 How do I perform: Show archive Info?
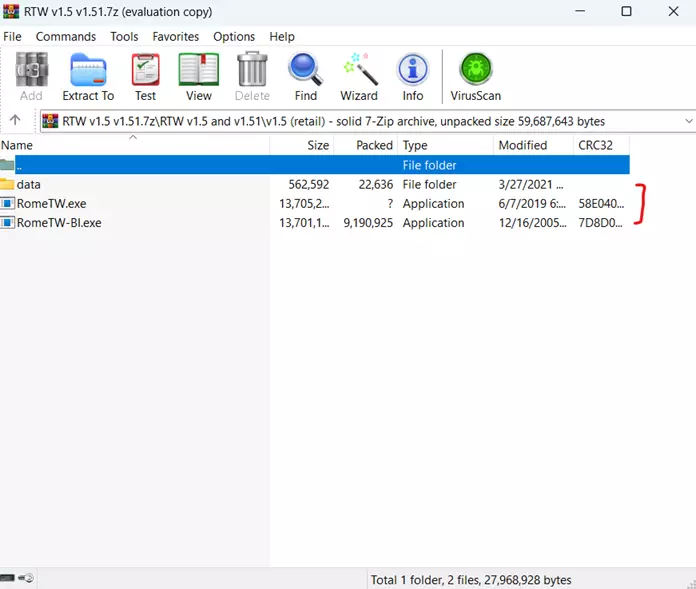point(413,69)
